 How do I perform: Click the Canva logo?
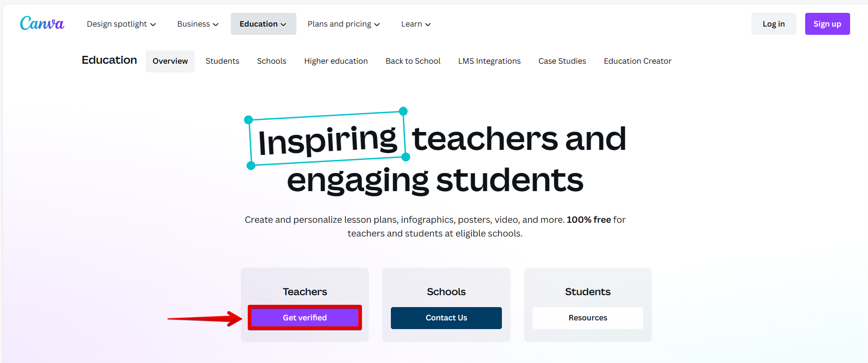point(42,23)
